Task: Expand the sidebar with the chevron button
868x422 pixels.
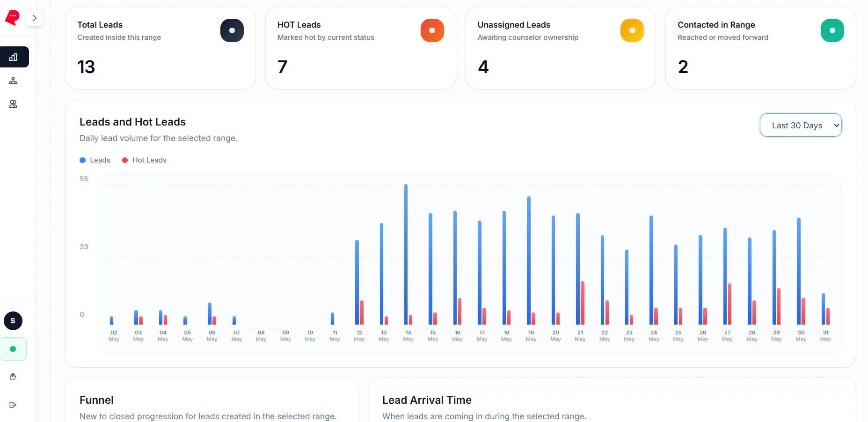Action: 35,18
